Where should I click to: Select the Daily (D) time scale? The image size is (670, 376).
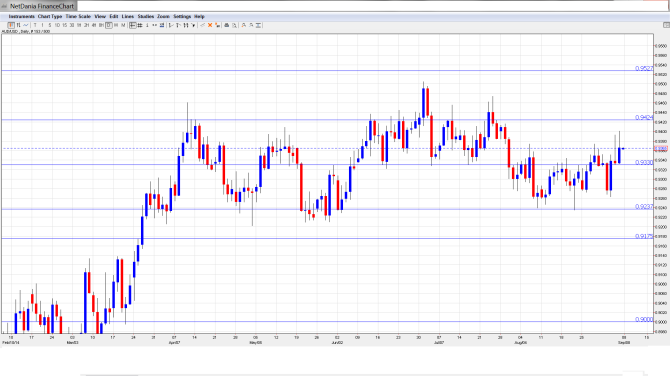pos(109,26)
